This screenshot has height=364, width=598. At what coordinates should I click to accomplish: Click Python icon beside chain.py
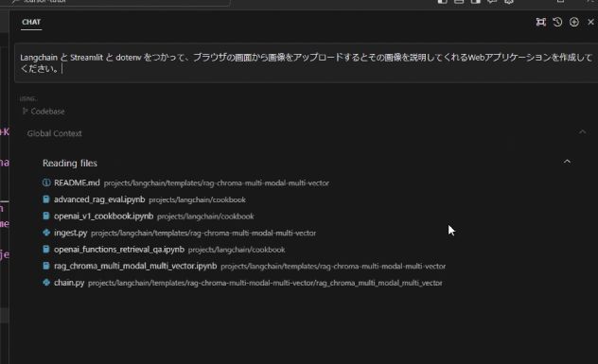coord(46,283)
